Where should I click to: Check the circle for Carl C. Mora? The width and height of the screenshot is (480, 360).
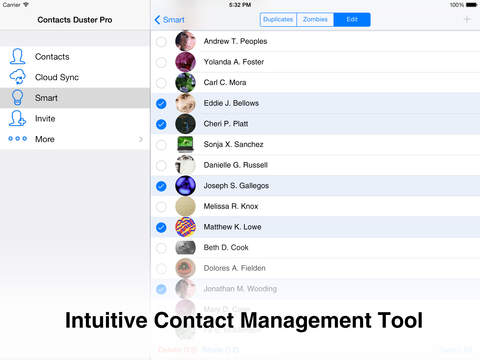[161, 83]
